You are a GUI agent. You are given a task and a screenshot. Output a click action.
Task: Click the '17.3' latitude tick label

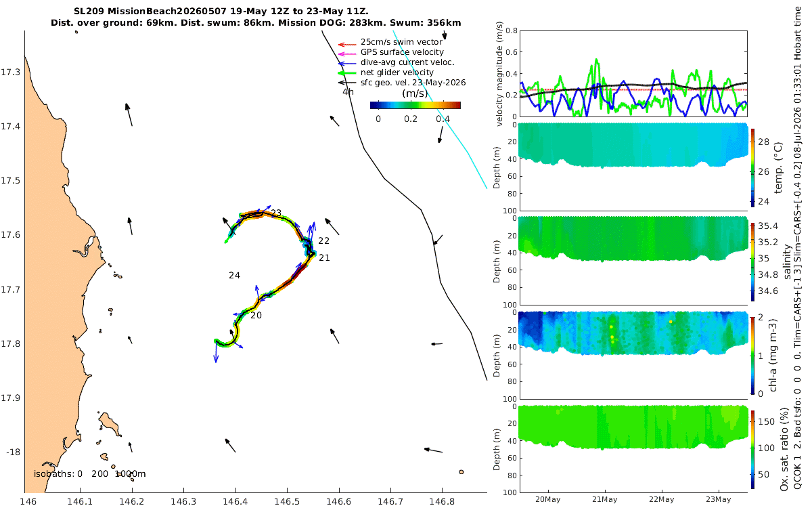coord(11,72)
